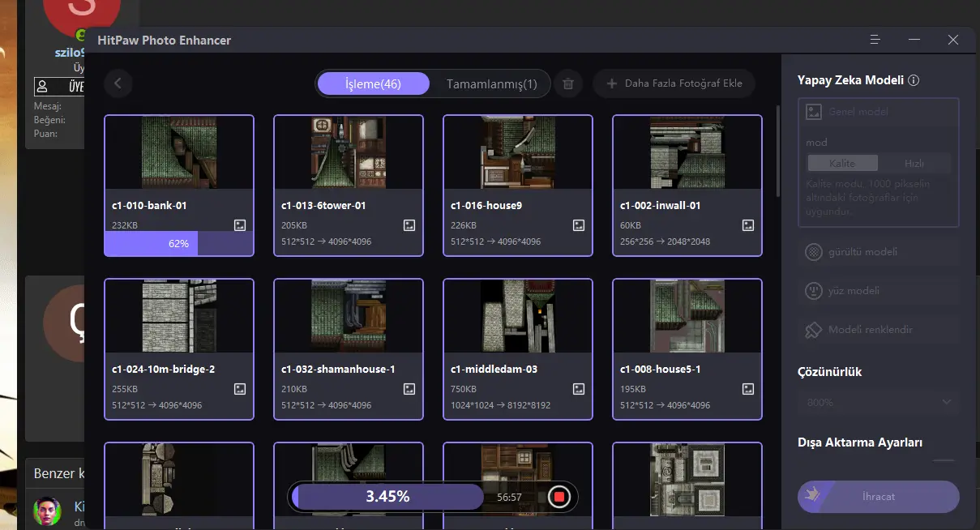
Task: Go back using the left arrow button
Action: 118,83
